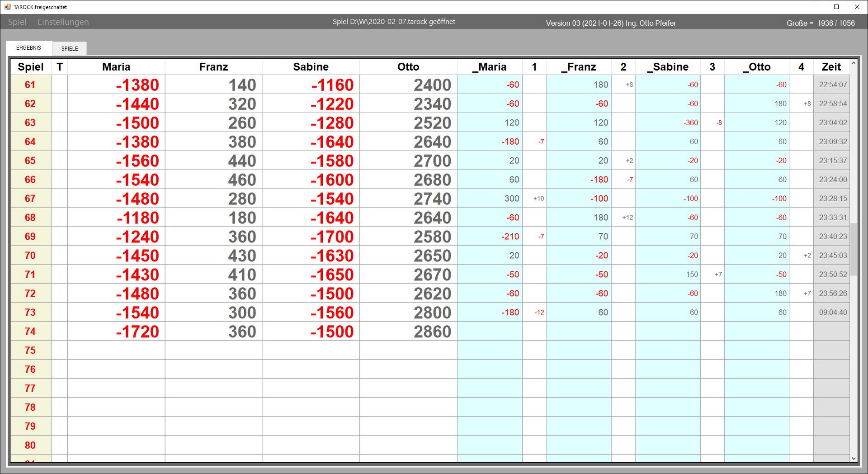Viewport: 868px width, 474px height.
Task: Switch to the SPIELE tab
Action: click(x=70, y=48)
